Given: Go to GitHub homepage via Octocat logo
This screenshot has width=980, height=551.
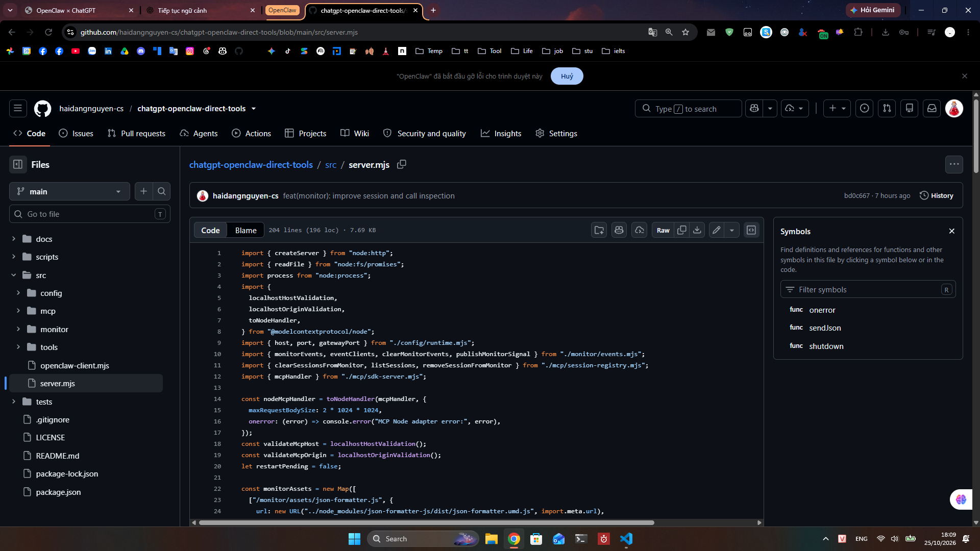Looking at the screenshot, I should click(42, 108).
